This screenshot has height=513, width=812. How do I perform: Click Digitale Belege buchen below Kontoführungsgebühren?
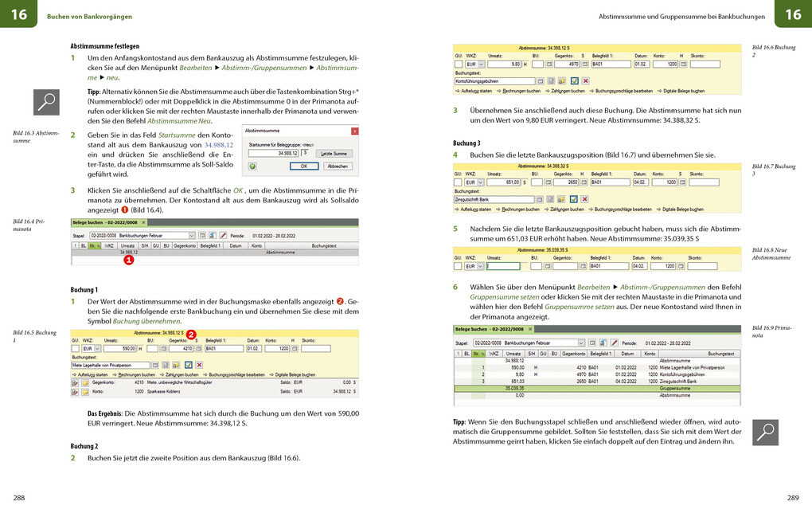[681, 91]
